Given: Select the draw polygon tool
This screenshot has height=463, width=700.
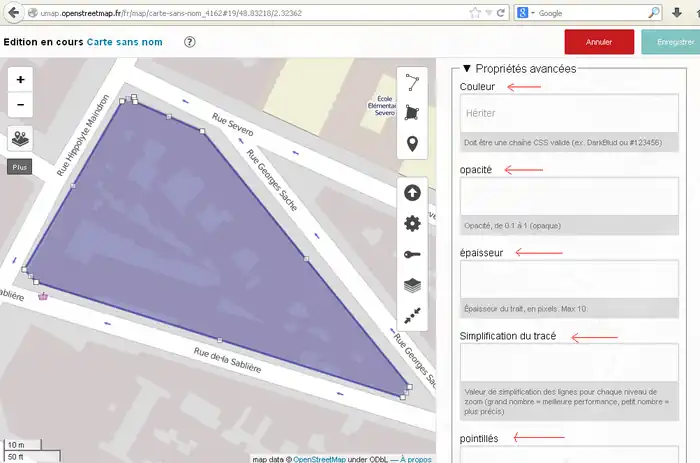Looking at the screenshot, I should tap(412, 114).
